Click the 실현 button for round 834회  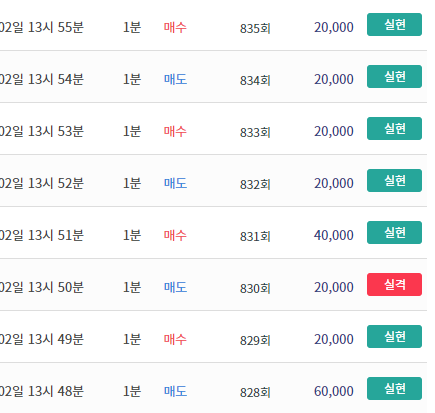(394, 76)
